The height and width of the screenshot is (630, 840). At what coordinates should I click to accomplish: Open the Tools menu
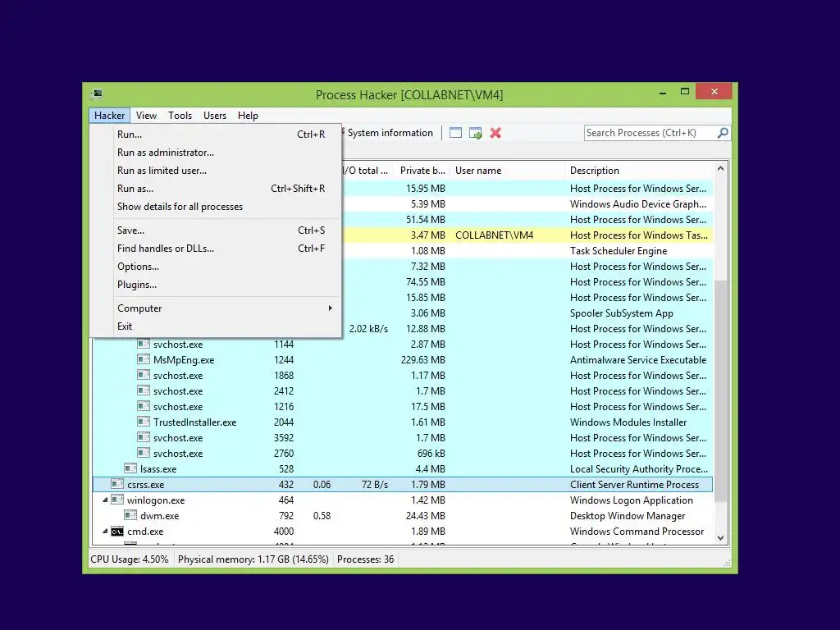point(180,115)
